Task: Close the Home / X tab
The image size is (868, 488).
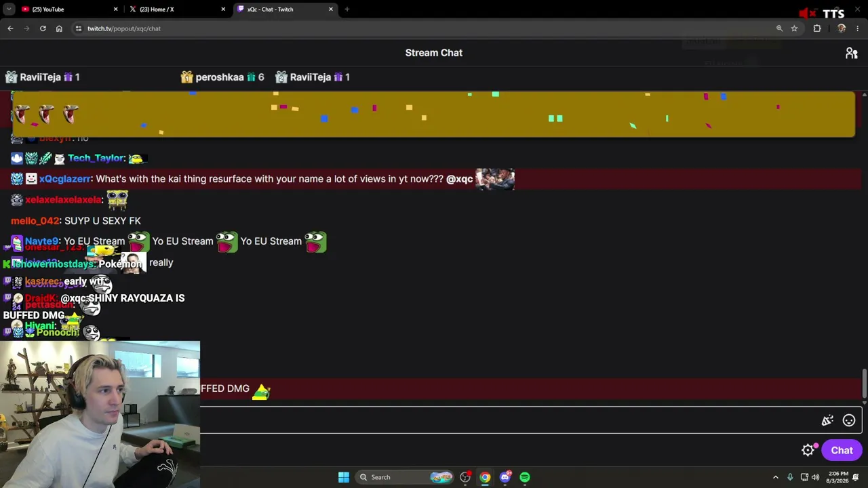Action: click(x=223, y=9)
